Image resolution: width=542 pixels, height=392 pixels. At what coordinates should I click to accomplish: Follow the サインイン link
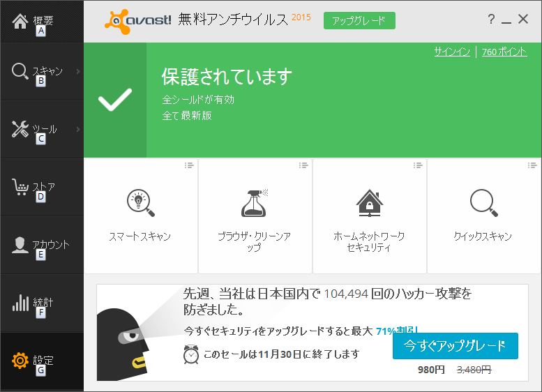pyautogui.click(x=452, y=52)
